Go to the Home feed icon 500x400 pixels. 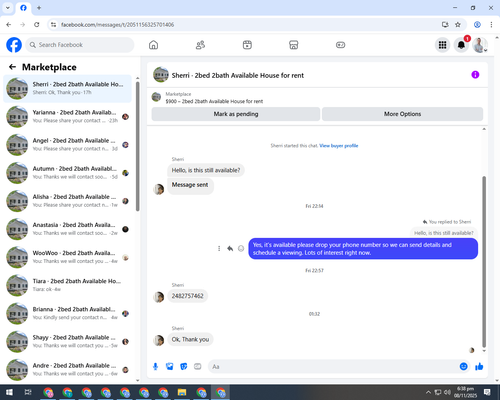tap(153, 45)
